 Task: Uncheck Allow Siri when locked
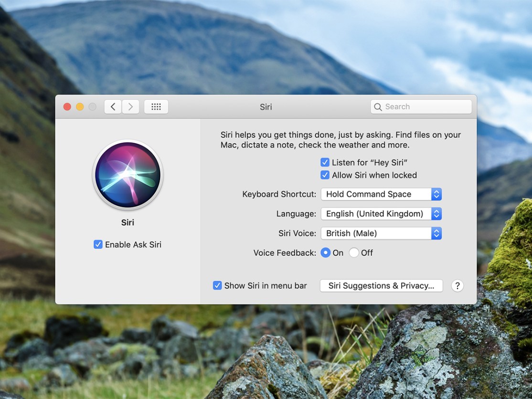(x=325, y=175)
